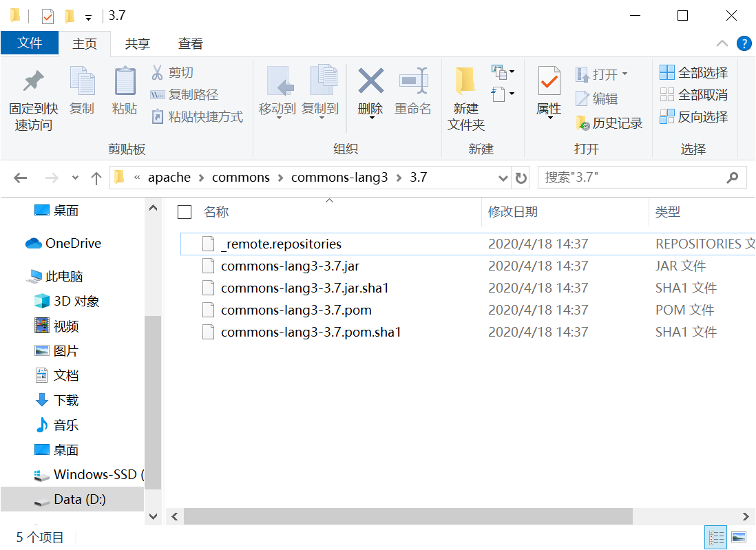Switch to the View tab
Screen dimensions: 756x550
click(191, 44)
